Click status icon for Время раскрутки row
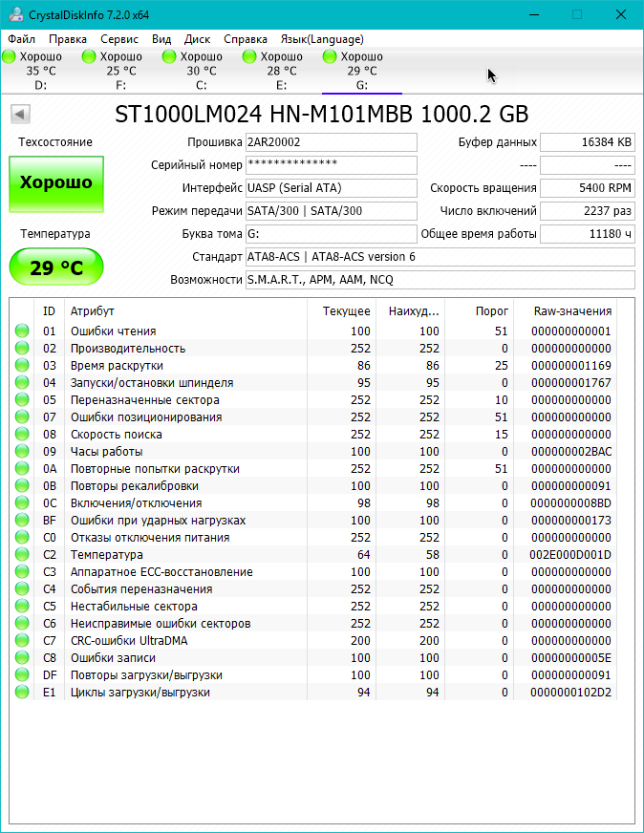 (x=22, y=366)
